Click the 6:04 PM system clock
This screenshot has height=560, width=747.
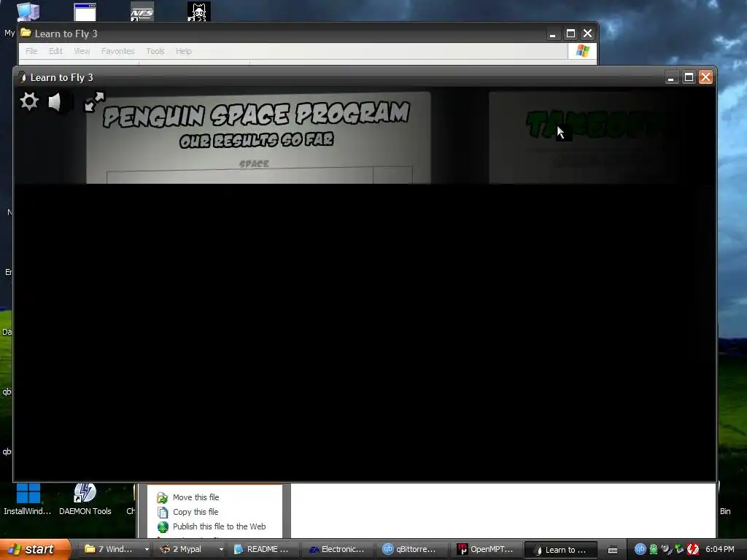tap(720, 549)
